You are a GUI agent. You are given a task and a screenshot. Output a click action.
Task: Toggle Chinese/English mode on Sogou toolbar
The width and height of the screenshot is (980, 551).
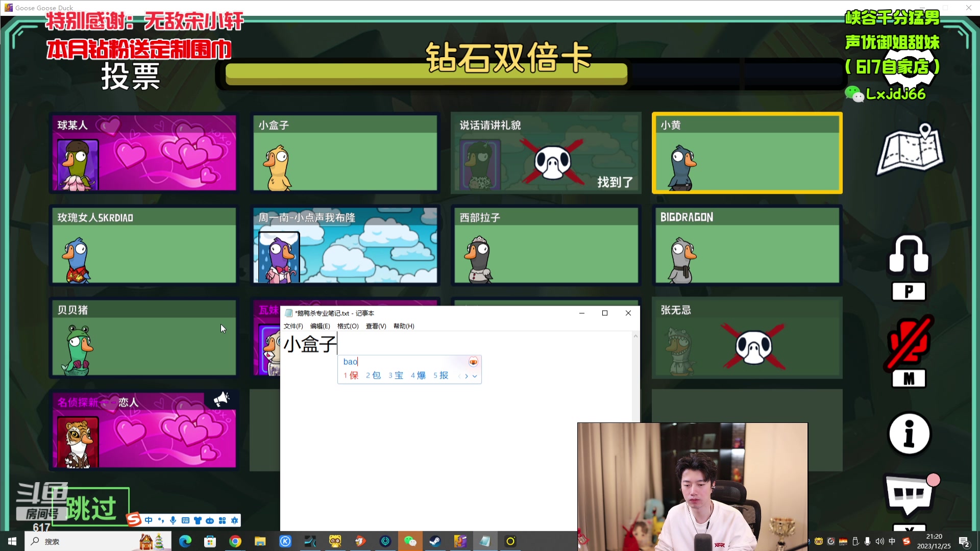point(149,520)
